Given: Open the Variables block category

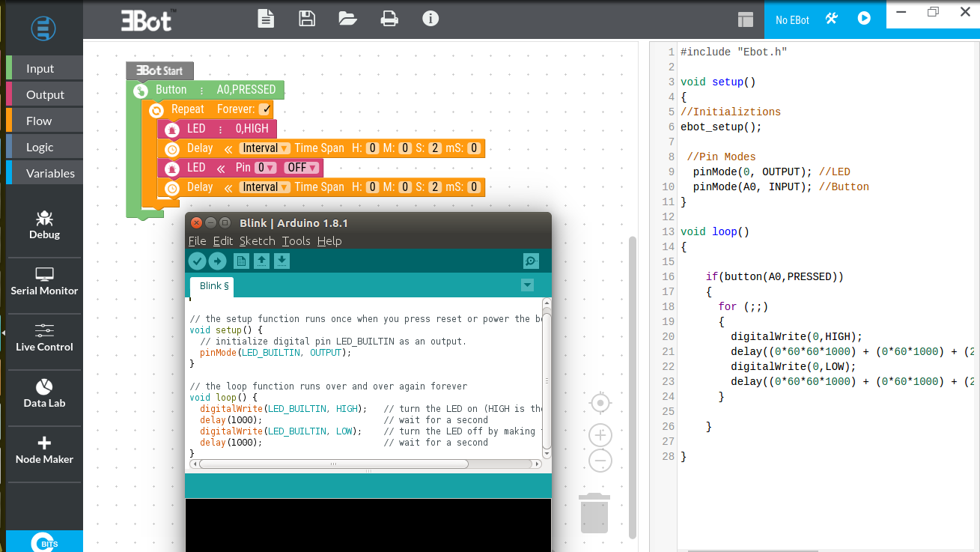Looking at the screenshot, I should pos(44,173).
